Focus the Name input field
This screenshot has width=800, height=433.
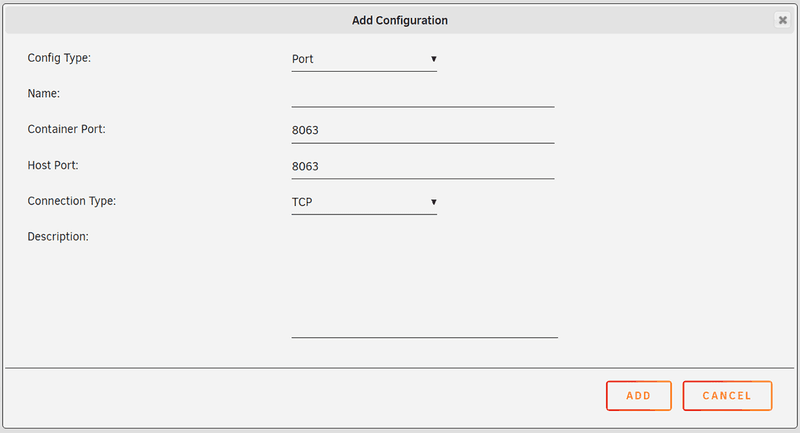pyautogui.click(x=422, y=95)
